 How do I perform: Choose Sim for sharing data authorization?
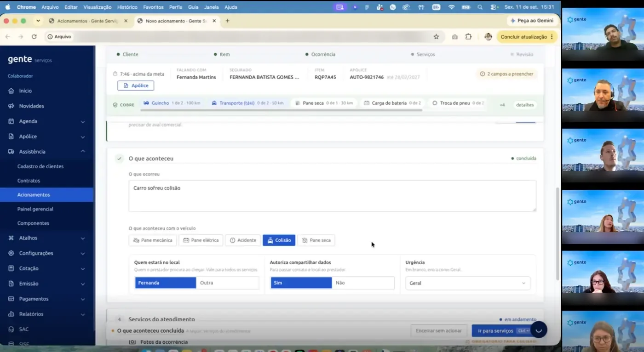301,283
